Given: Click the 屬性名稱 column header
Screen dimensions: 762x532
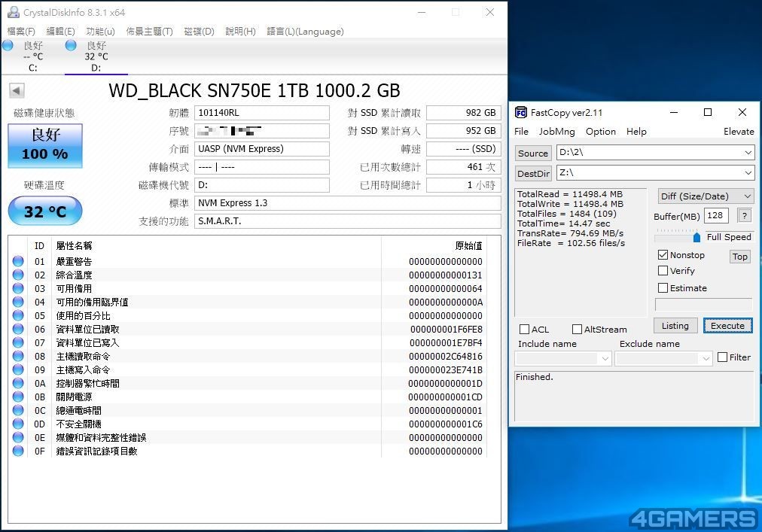Looking at the screenshot, I should pyautogui.click(x=74, y=246).
